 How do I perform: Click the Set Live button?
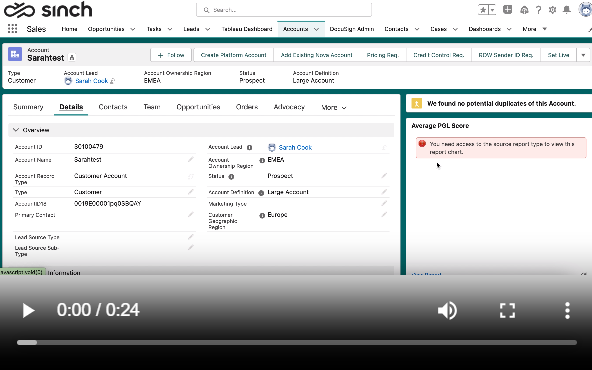pos(558,55)
